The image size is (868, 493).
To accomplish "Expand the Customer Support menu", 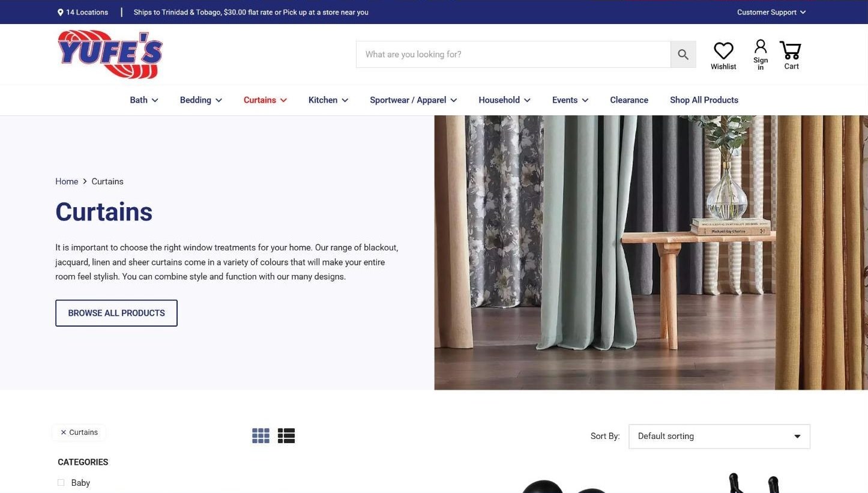I will click(x=771, y=12).
